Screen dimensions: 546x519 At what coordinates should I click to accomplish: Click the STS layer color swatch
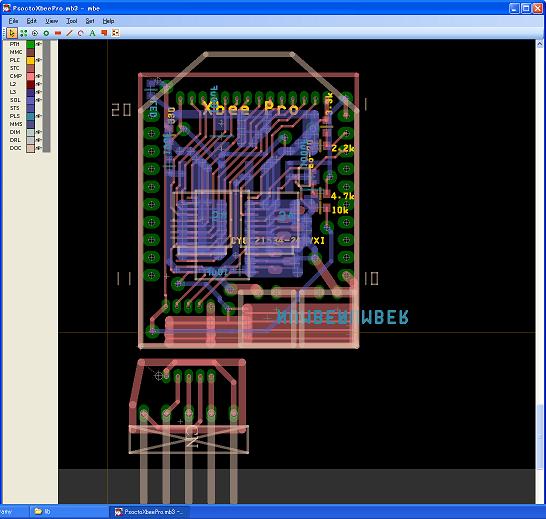point(31,108)
